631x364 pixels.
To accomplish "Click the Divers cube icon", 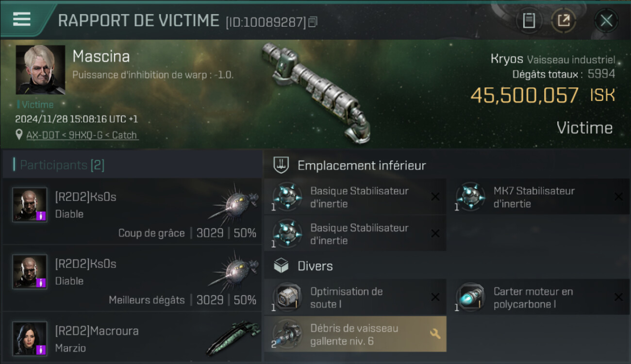I will tap(282, 265).
